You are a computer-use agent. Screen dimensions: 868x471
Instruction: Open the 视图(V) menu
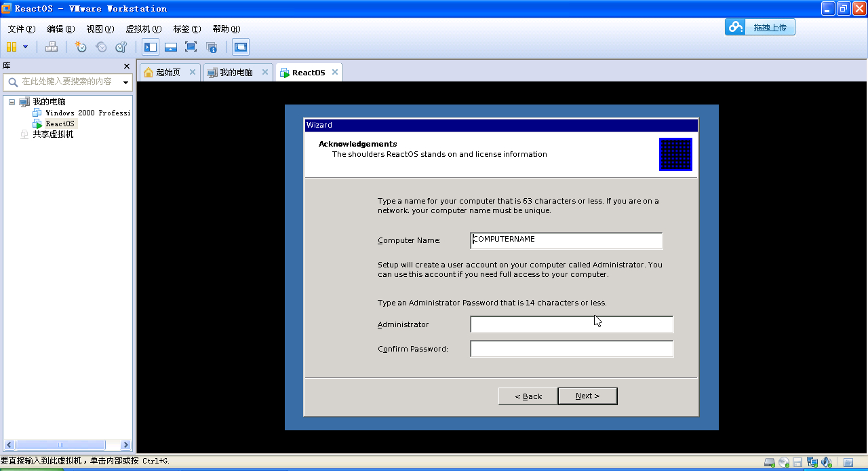[x=100, y=29]
